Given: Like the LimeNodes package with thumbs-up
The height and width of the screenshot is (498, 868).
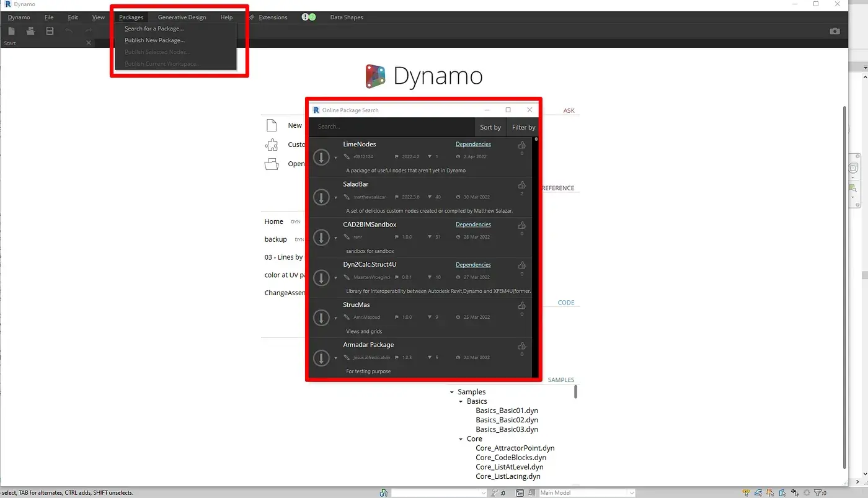Looking at the screenshot, I should [x=522, y=145].
